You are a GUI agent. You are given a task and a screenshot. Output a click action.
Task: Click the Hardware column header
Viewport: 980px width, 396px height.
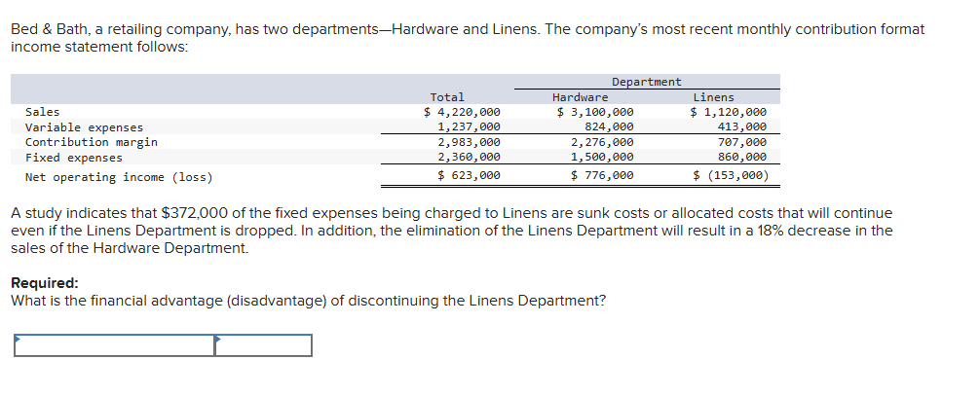(x=580, y=97)
